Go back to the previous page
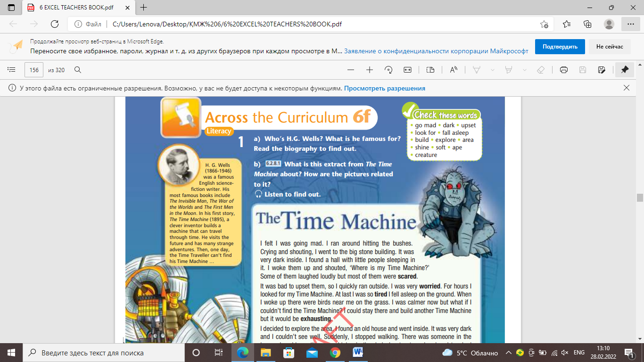This screenshot has height=362, width=644. 13,24
